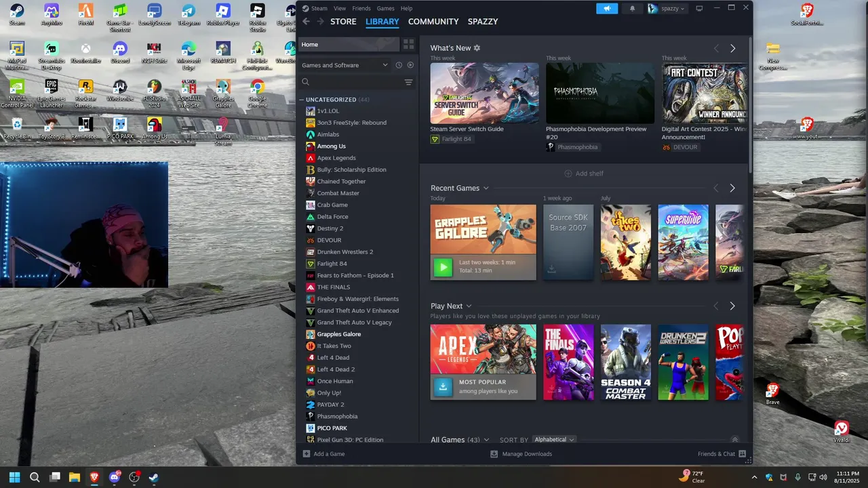Open THE FINALS cover in Play Next
The height and width of the screenshot is (488, 868).
click(568, 362)
